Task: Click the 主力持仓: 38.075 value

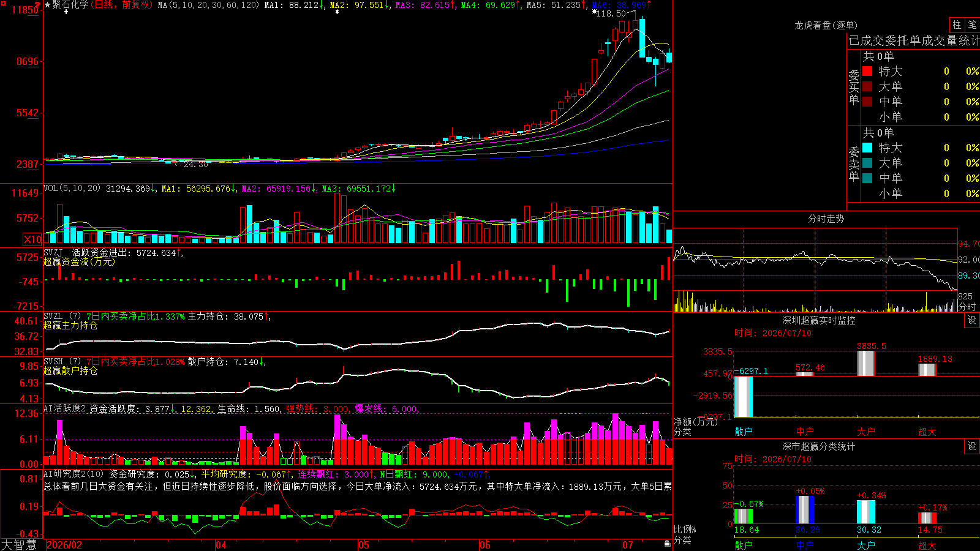Action: 228,317
